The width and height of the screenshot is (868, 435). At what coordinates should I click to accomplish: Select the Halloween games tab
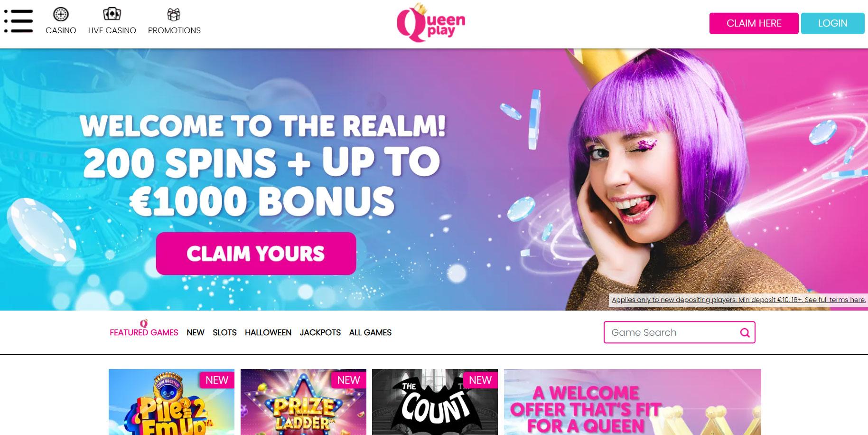pyautogui.click(x=268, y=332)
